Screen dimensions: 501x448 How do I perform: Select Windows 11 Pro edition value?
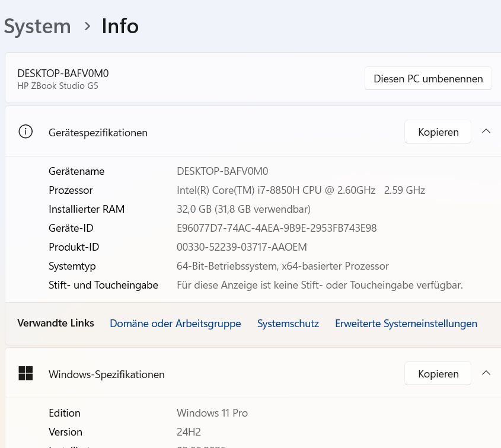[x=212, y=413]
